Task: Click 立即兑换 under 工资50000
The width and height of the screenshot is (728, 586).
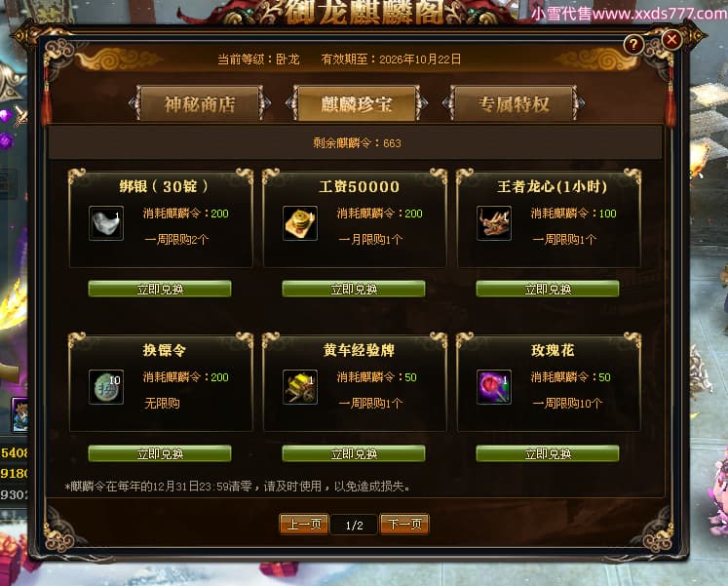Action: pos(354,289)
